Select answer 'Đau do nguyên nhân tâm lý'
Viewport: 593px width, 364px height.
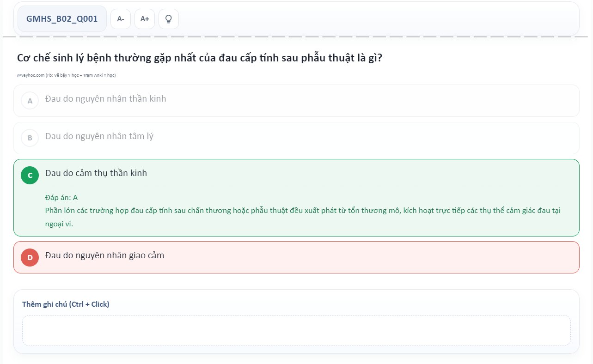point(99,136)
